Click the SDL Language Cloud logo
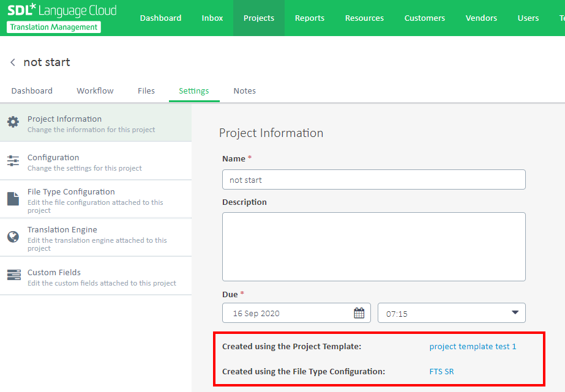 (x=62, y=10)
